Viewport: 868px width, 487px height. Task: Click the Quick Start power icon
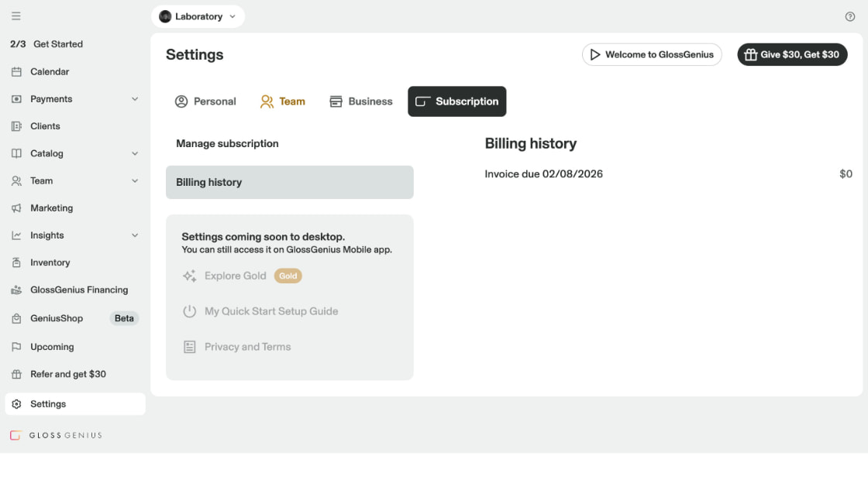coord(189,311)
